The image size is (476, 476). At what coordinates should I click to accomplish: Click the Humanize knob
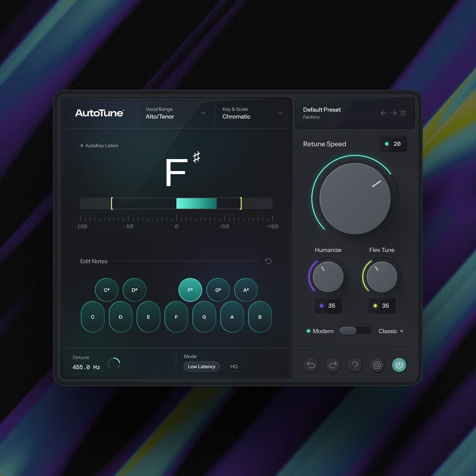(328, 277)
